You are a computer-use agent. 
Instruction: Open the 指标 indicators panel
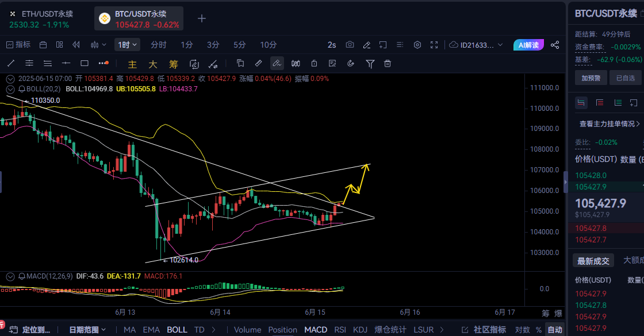18,45
